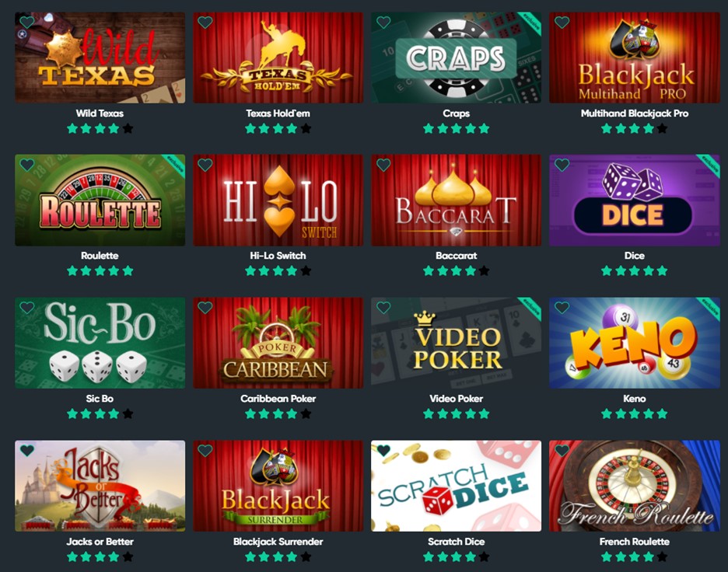Viewport: 728px width, 572px height.
Task: Select the Dice game title label
Action: [x=634, y=256]
